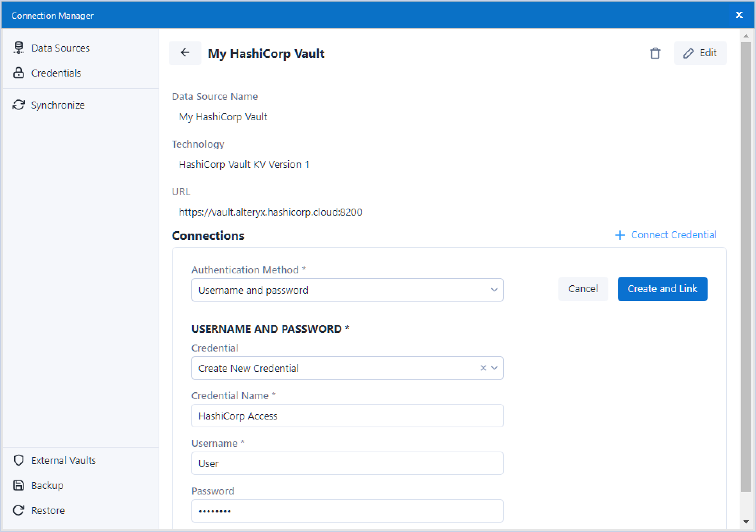Viewport: 756px width, 532px height.
Task: Click the Backup disk icon
Action: 18,485
